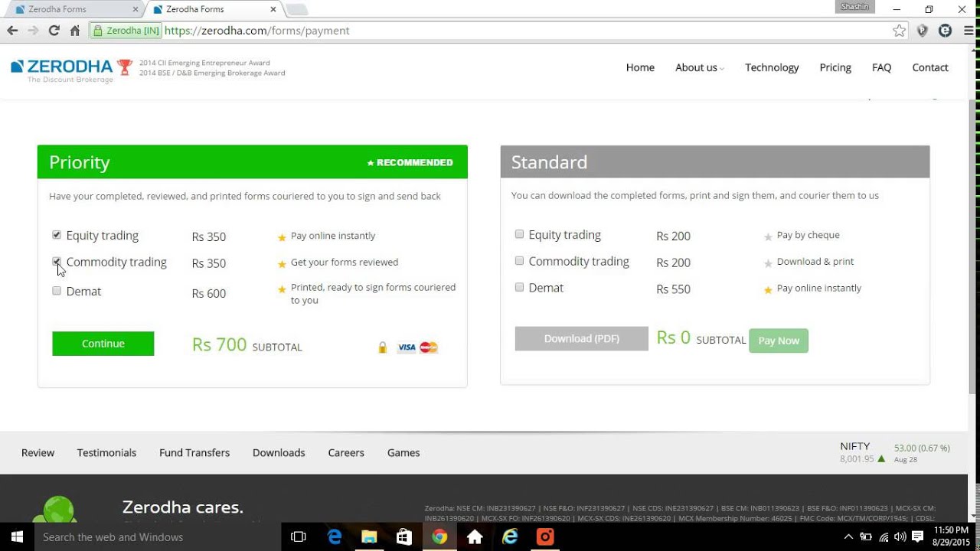The image size is (980, 551).
Task: Click the green Continue button
Action: click(x=103, y=344)
